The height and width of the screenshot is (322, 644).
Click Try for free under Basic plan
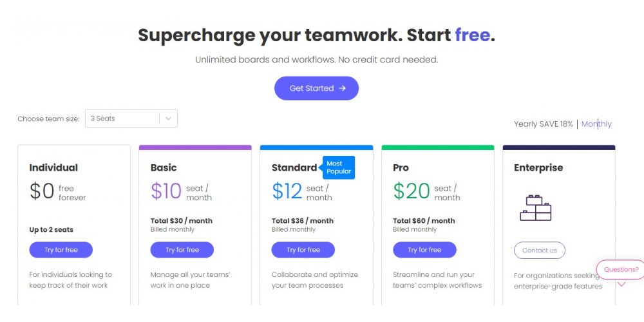point(182,250)
